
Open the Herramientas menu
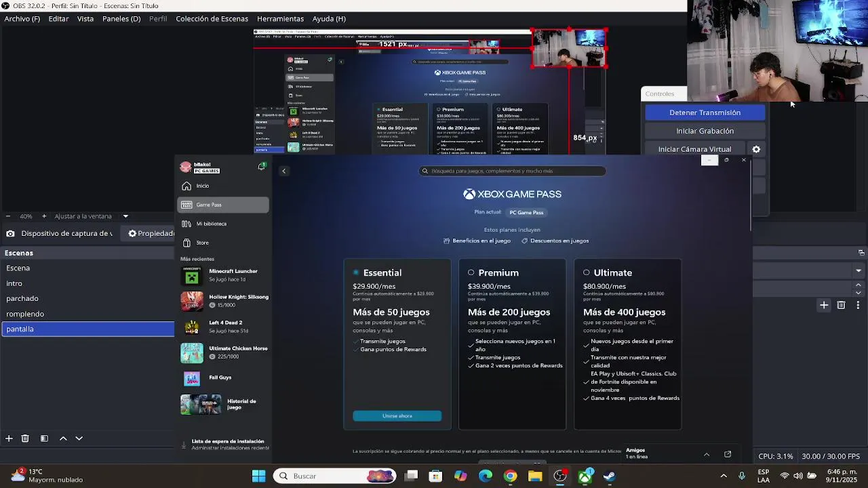click(x=280, y=18)
